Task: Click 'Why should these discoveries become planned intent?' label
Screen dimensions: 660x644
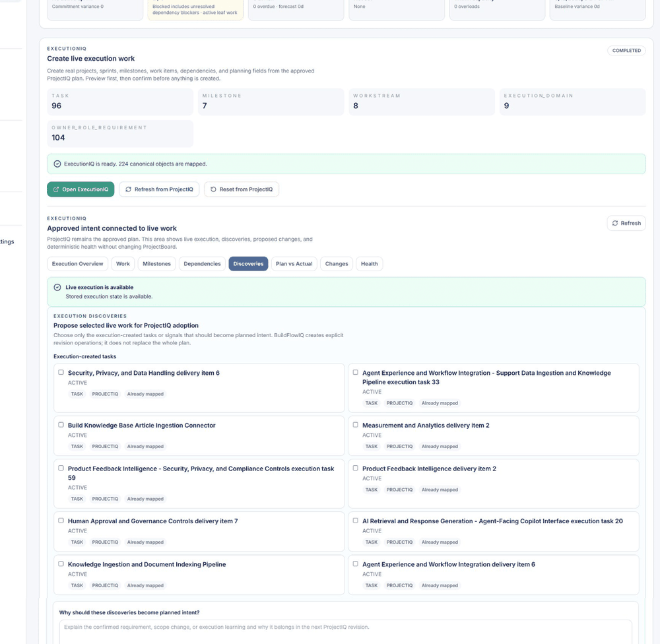Action: (x=129, y=612)
